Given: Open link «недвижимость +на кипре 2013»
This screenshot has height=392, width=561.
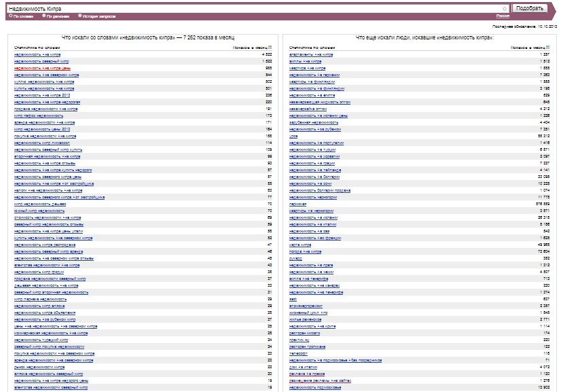Looking at the screenshot, I should point(42,96).
